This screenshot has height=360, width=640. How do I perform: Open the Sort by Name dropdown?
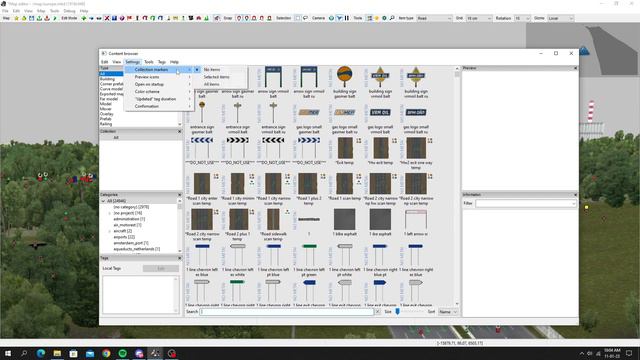point(448,312)
